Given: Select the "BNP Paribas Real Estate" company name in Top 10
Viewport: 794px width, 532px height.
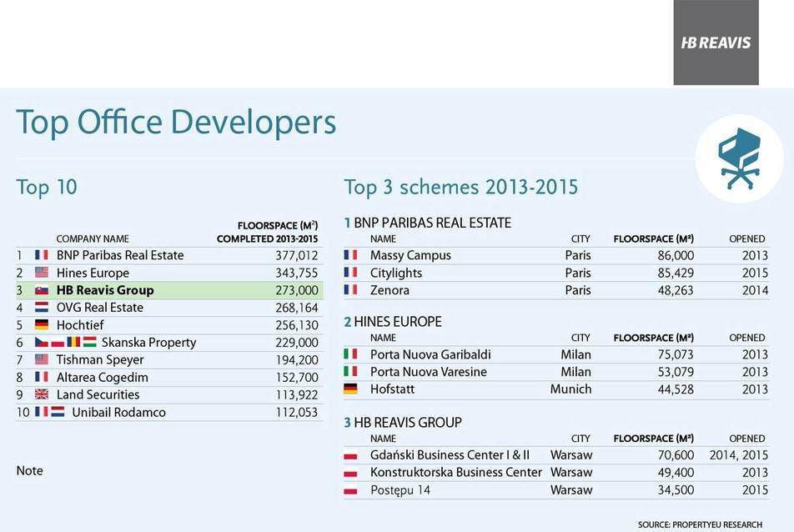Looking at the screenshot, I should pyautogui.click(x=120, y=255).
